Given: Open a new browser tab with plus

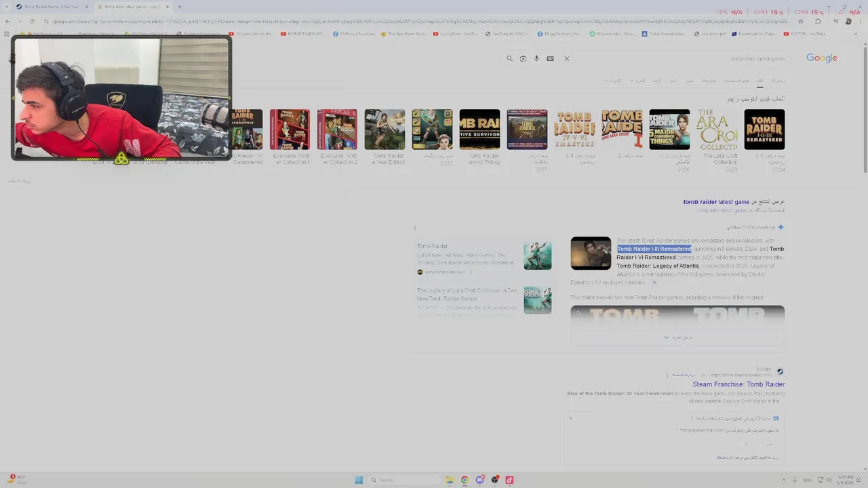Looking at the screenshot, I should [179, 7].
